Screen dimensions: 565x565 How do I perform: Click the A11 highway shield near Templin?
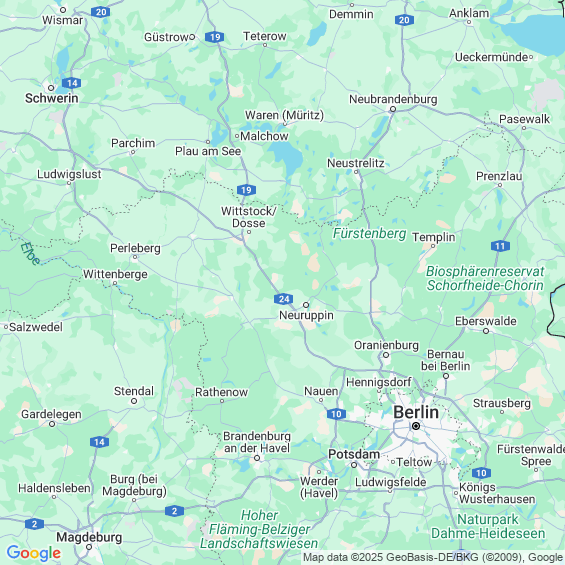point(500,246)
